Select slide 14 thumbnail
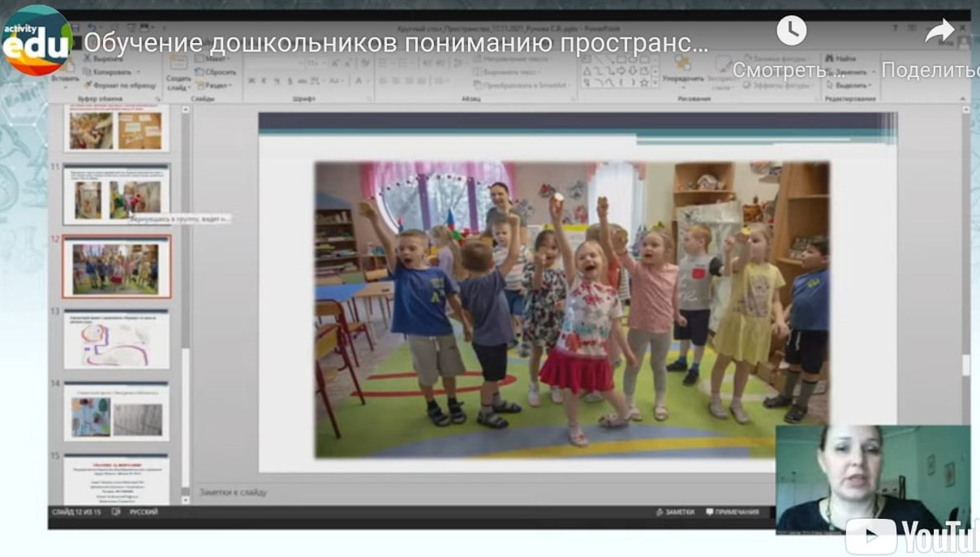Screen dimensions: 980x557 tap(117, 412)
